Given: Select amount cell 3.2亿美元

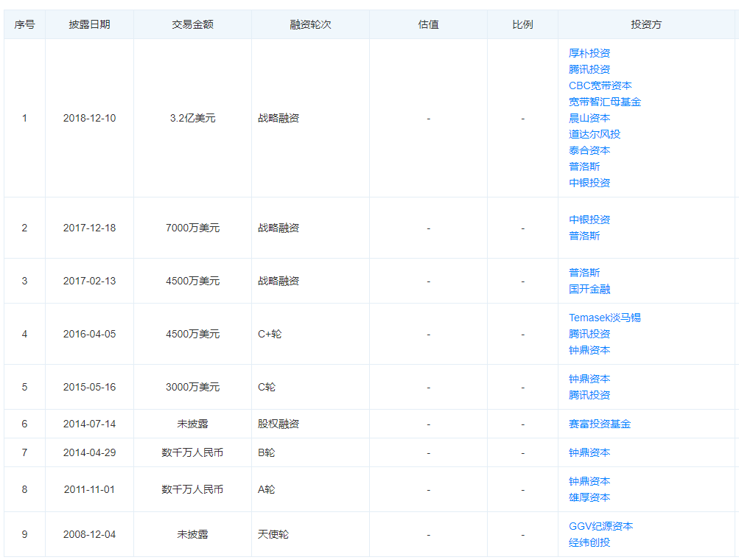Looking at the screenshot, I should (x=193, y=119).
